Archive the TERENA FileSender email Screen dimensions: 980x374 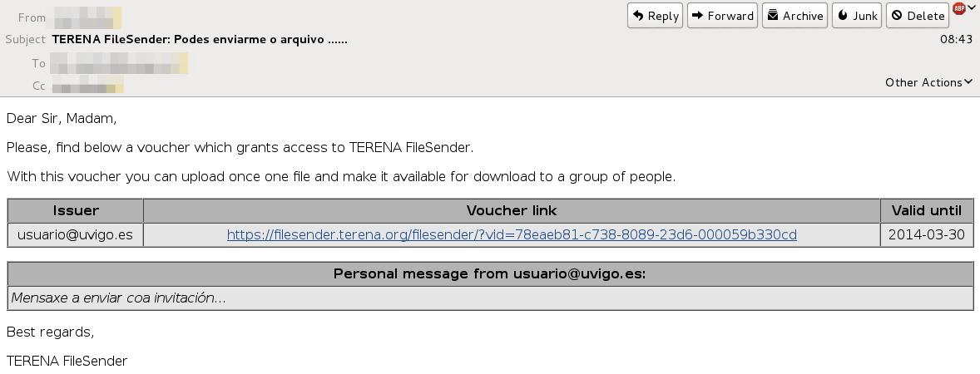pyautogui.click(x=794, y=16)
